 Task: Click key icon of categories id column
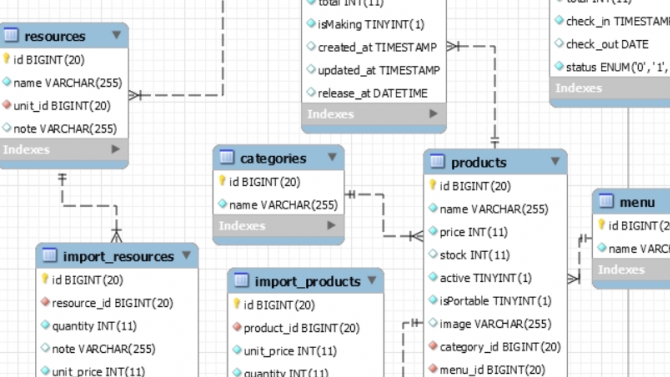pyautogui.click(x=222, y=181)
